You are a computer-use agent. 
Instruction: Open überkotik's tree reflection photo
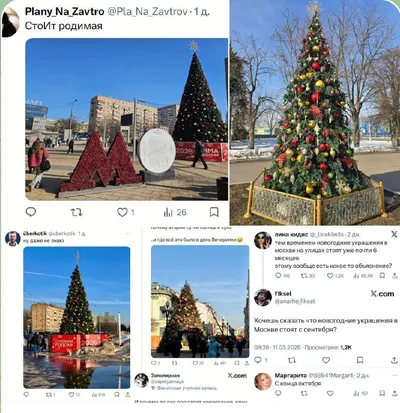coord(77,318)
